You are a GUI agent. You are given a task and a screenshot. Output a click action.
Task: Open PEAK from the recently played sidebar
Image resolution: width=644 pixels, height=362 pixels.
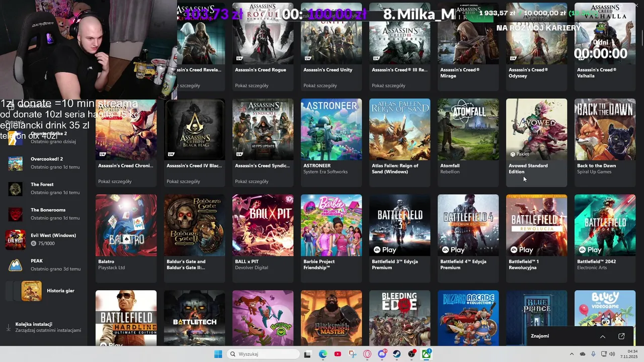coord(44,265)
